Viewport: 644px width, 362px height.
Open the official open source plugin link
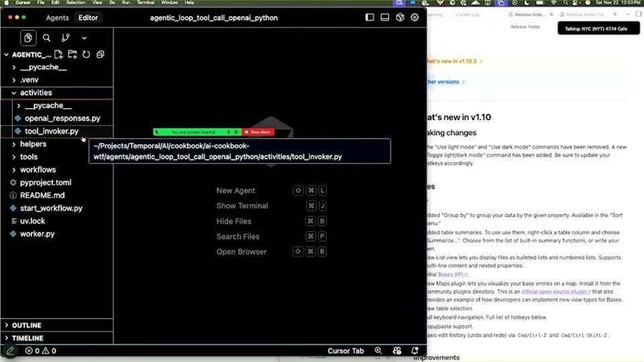555,292
